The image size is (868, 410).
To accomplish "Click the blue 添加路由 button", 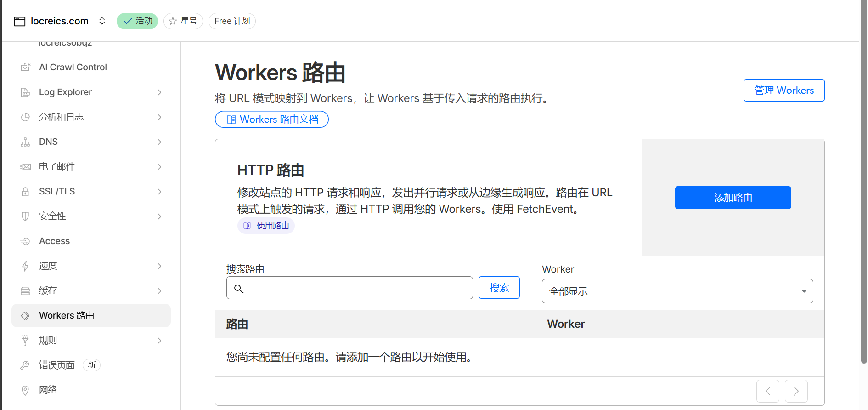I will coord(733,198).
